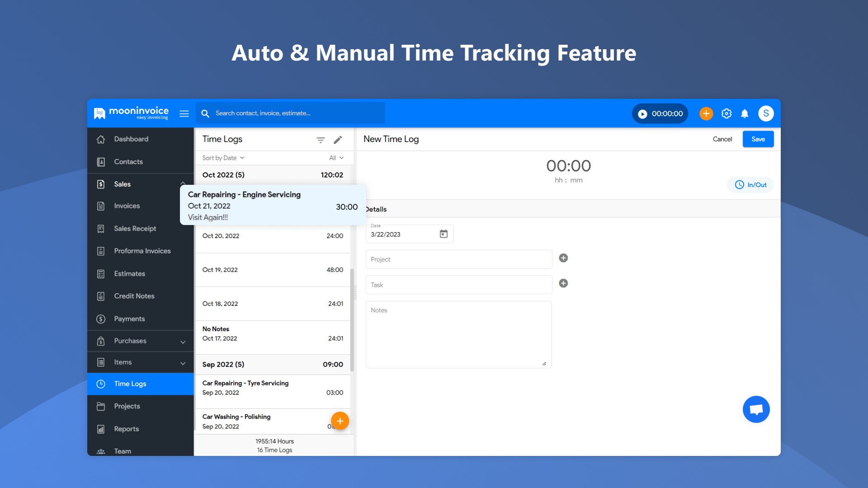Open the user profile avatar S

click(766, 113)
